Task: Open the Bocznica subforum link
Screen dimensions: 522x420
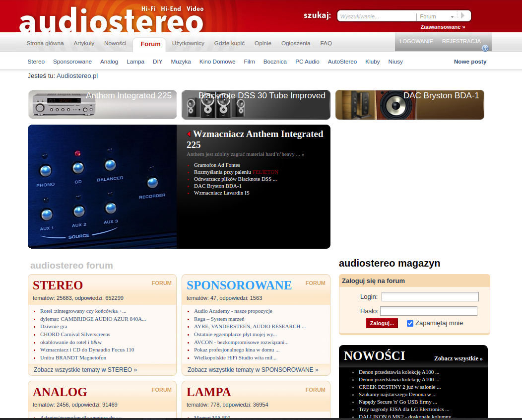Action: (275, 62)
